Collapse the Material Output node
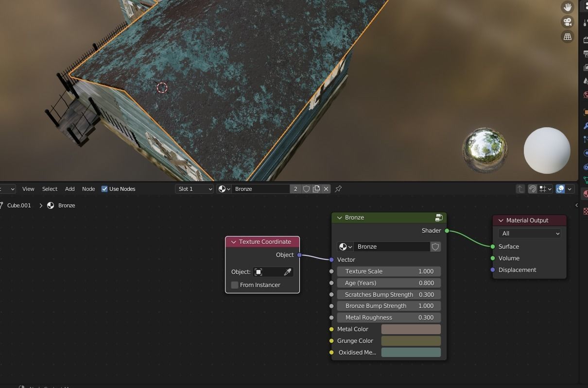588x388 pixels. pos(501,220)
